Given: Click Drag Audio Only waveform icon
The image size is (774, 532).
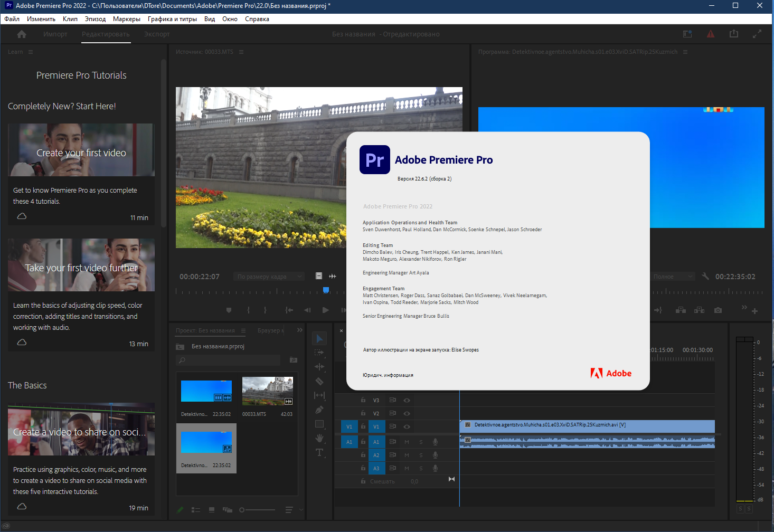Looking at the screenshot, I should click(333, 276).
